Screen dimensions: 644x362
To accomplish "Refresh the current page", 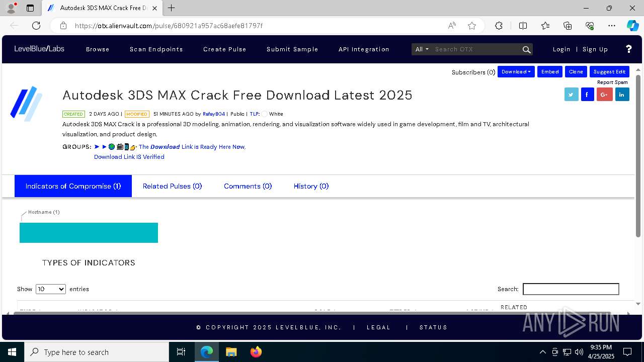I will (x=36, y=26).
